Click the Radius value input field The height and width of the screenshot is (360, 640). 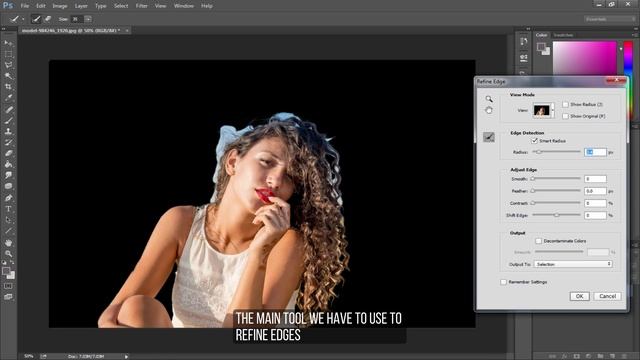pyautogui.click(x=595, y=152)
